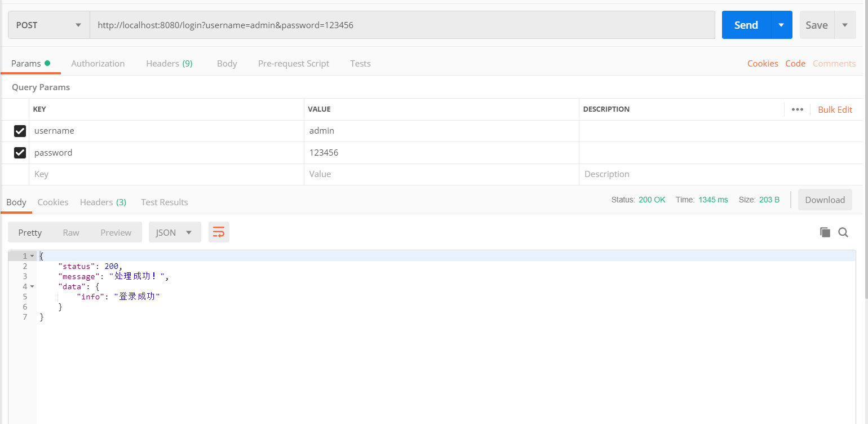The image size is (868, 424).
Task: Select the response Body tab
Action: (16, 202)
